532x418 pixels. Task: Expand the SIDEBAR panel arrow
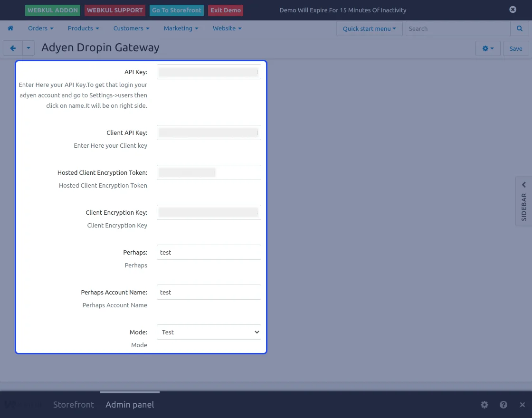point(524,185)
